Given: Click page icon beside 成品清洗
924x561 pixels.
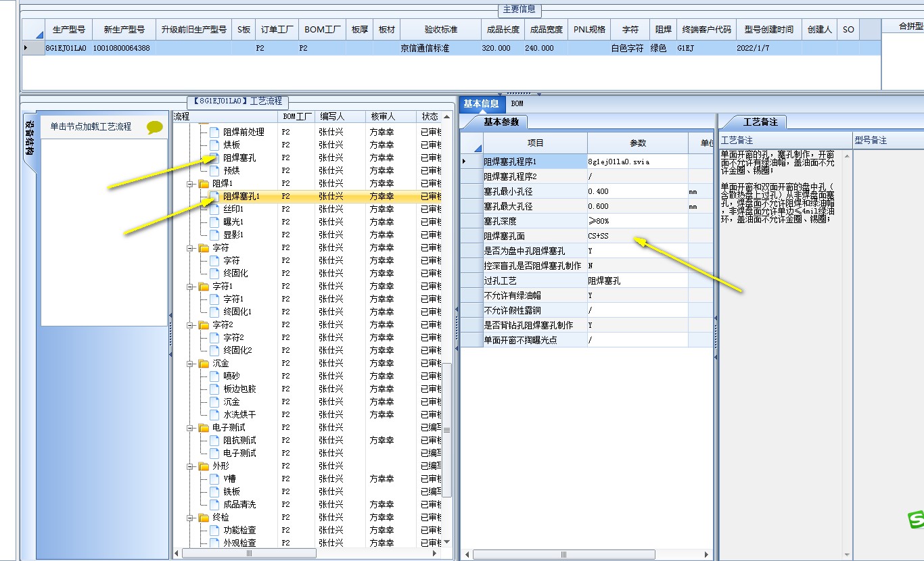Looking at the screenshot, I should pyautogui.click(x=214, y=504).
